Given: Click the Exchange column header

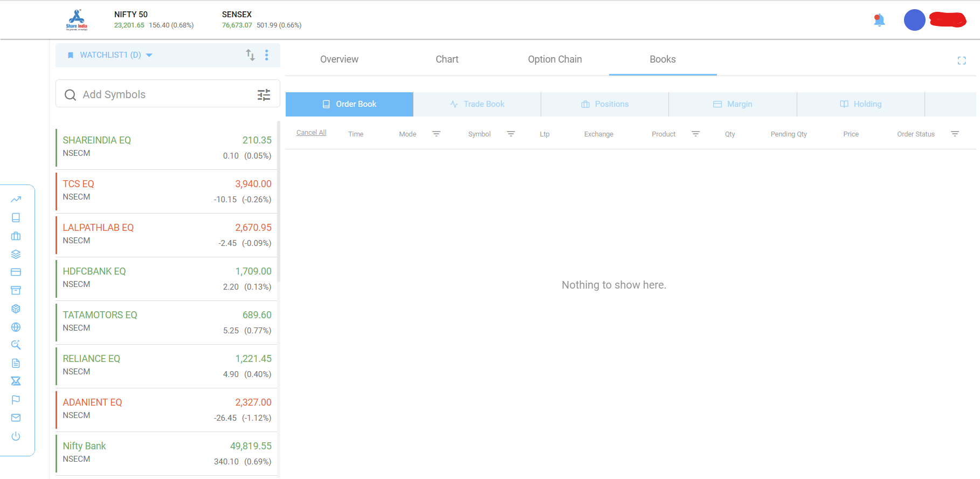Looking at the screenshot, I should [598, 134].
